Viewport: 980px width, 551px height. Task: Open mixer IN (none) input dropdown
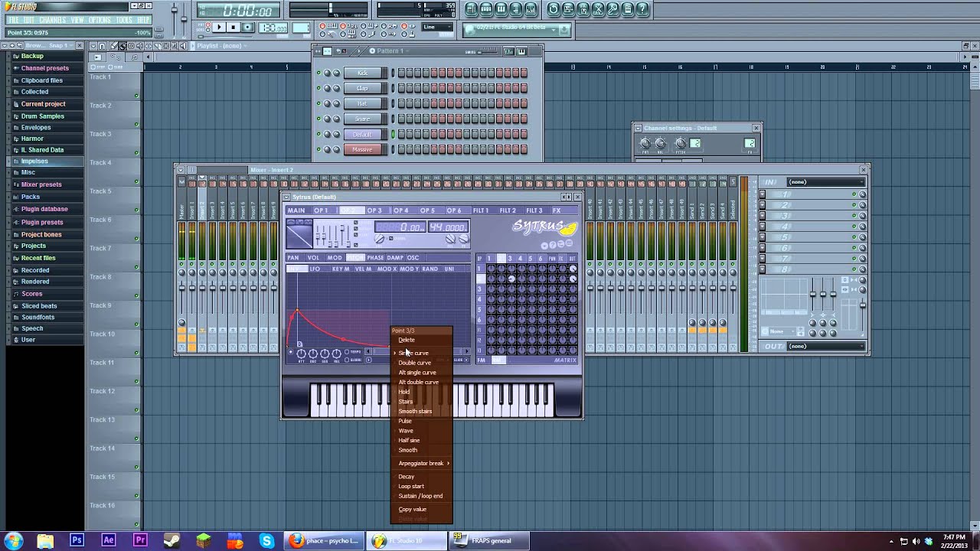[826, 182]
